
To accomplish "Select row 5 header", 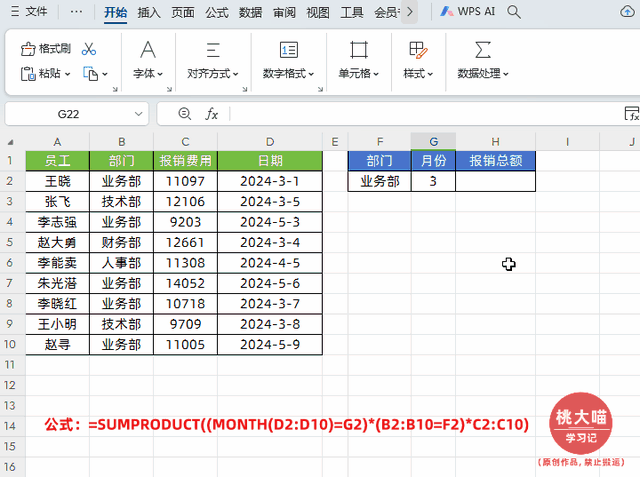I will (x=9, y=242).
